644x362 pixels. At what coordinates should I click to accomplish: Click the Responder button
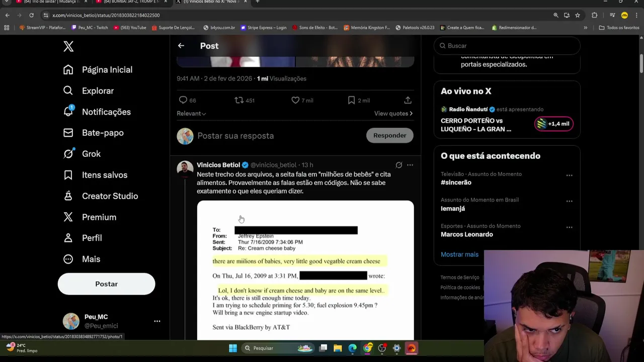coord(389,135)
